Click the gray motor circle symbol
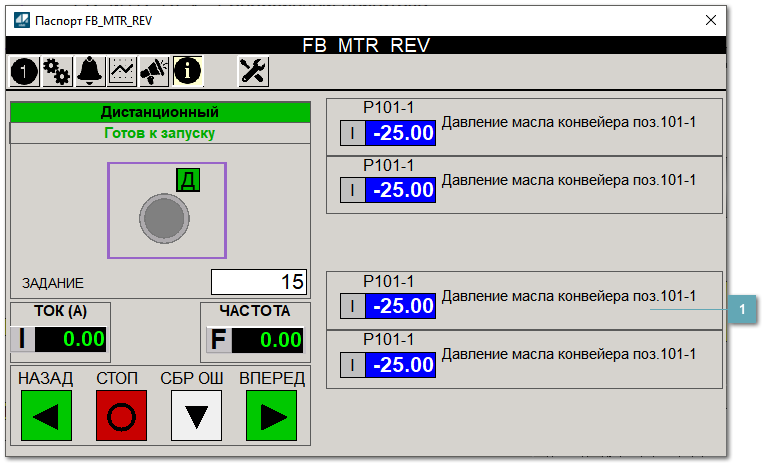This screenshot has width=767, height=466. click(x=160, y=218)
